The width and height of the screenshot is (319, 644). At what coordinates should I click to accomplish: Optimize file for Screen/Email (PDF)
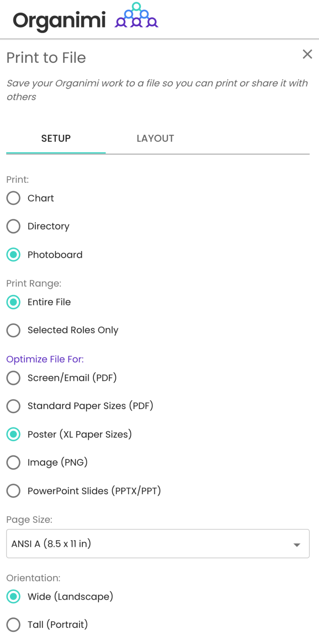[13, 378]
